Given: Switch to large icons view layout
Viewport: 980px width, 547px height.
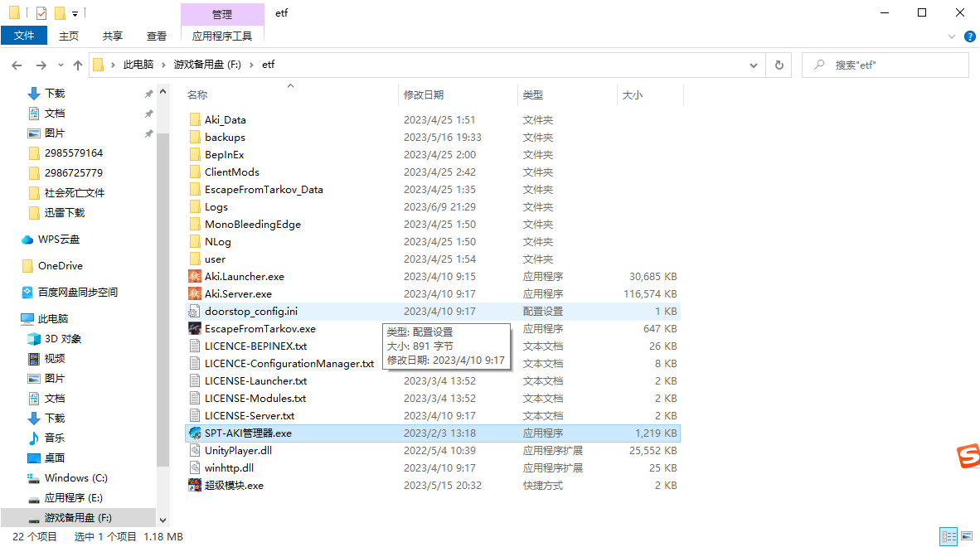Looking at the screenshot, I should point(967,536).
